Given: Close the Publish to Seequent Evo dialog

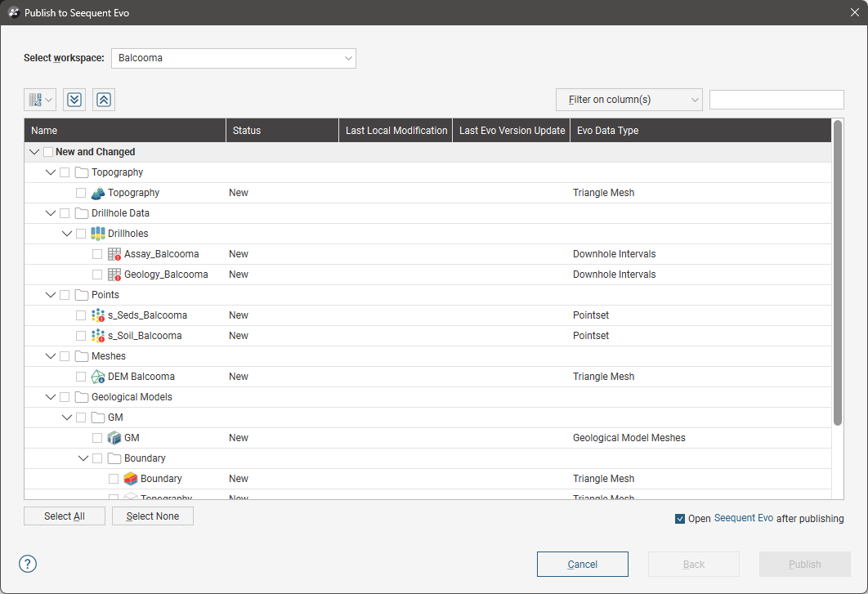Looking at the screenshot, I should [x=855, y=13].
